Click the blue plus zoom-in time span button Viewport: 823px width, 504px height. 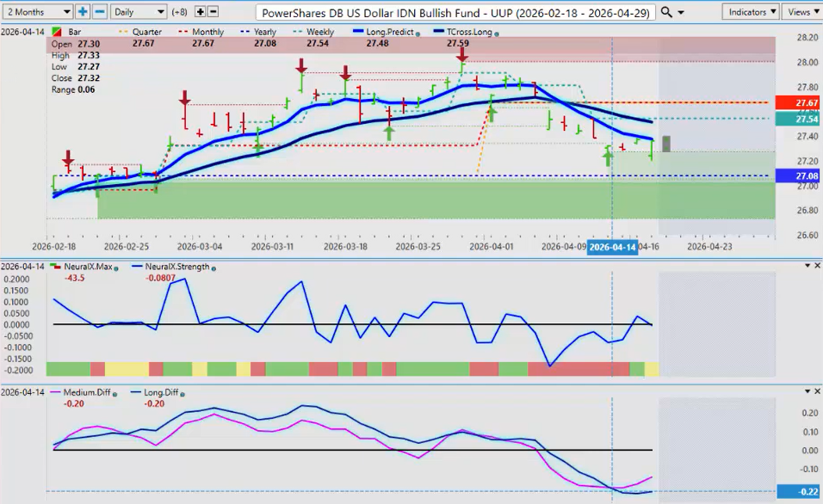tap(83, 12)
